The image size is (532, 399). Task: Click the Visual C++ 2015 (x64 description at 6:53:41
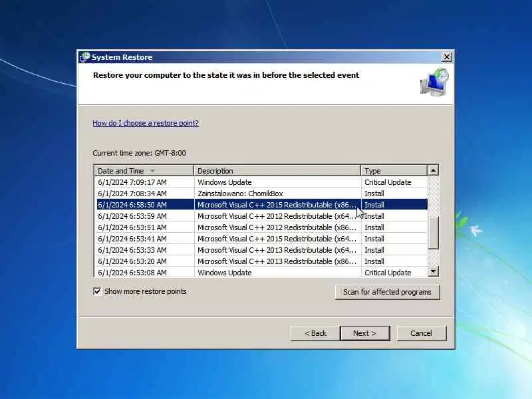click(x=277, y=239)
